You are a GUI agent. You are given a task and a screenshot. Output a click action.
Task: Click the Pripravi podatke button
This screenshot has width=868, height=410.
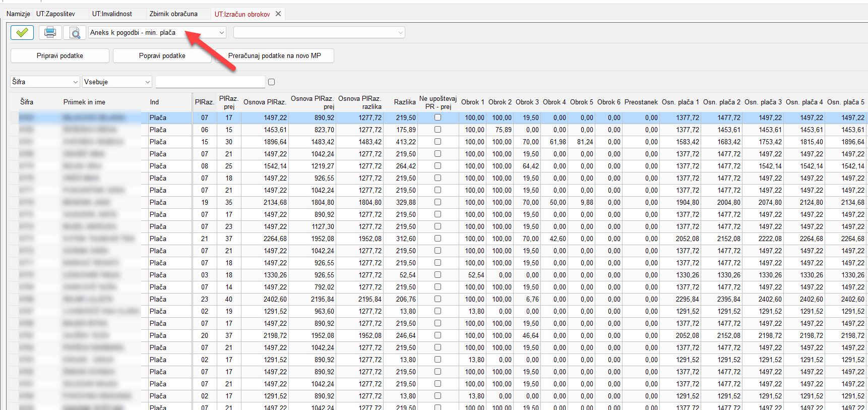pos(60,55)
